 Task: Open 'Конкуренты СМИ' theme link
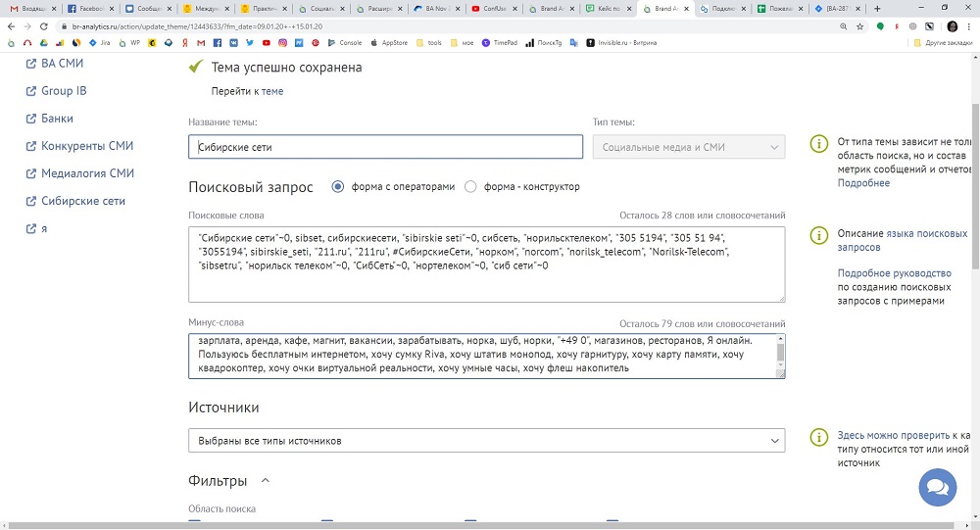coord(79,146)
